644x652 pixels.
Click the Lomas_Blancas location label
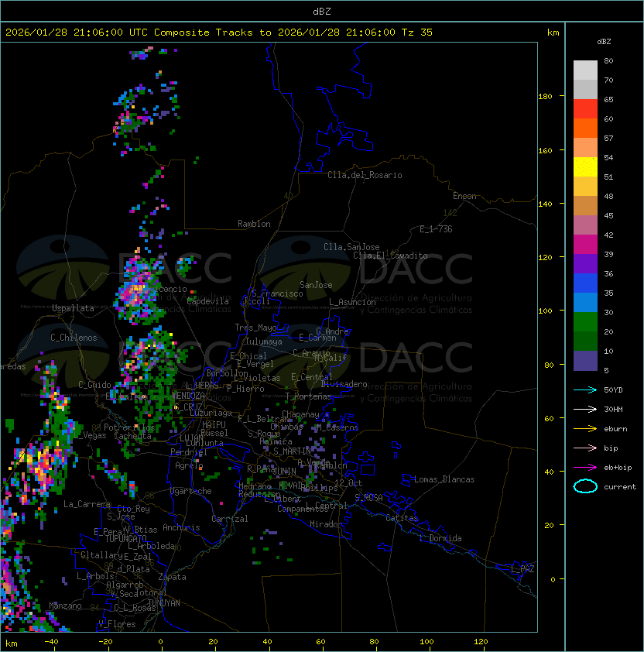tap(444, 479)
